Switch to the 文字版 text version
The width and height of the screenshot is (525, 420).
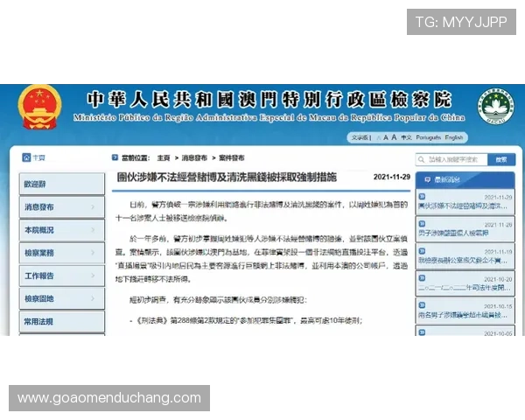[360, 137]
